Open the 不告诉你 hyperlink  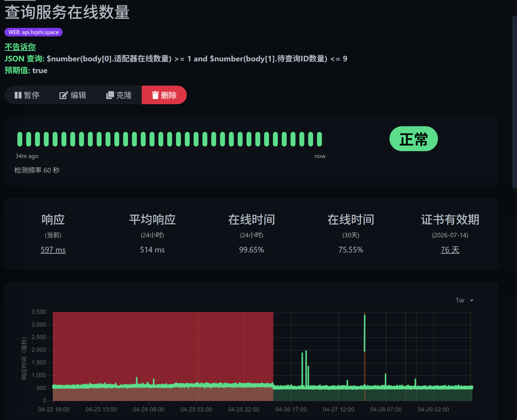pyautogui.click(x=20, y=47)
